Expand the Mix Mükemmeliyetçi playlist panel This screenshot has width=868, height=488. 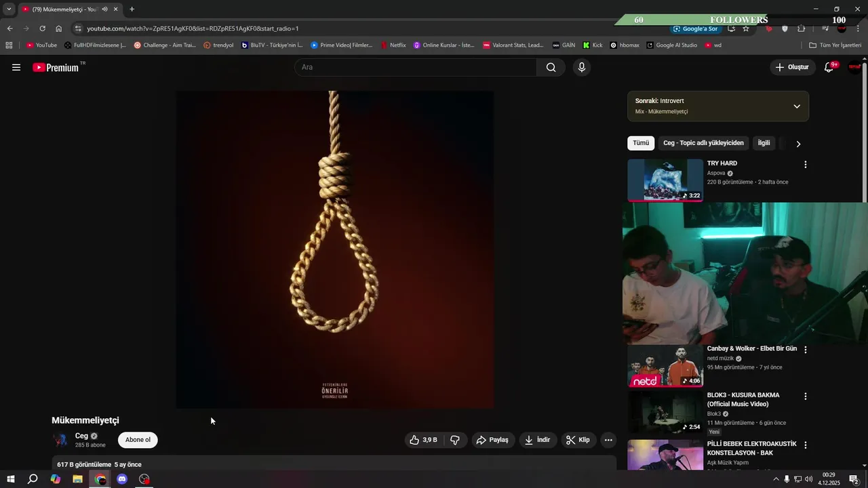[x=797, y=106]
